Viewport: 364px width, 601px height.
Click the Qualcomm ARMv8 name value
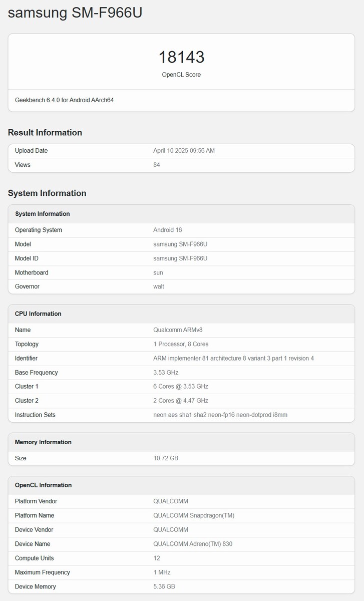click(178, 330)
